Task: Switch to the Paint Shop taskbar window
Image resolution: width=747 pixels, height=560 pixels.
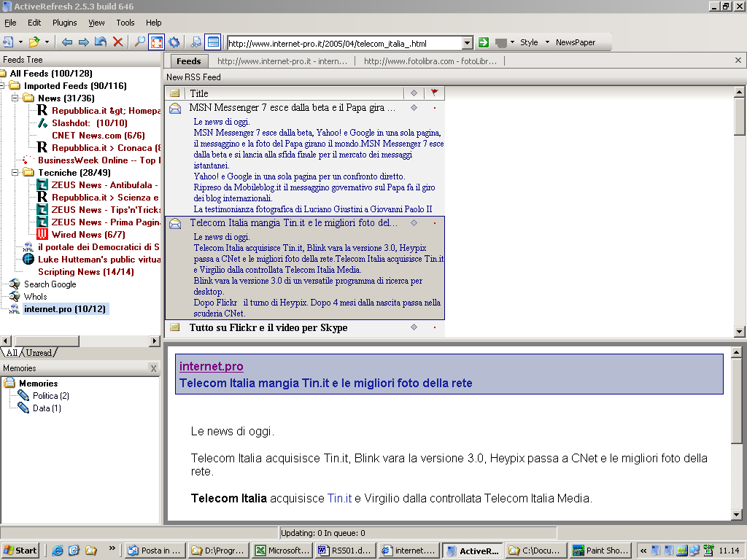Action: (600, 551)
